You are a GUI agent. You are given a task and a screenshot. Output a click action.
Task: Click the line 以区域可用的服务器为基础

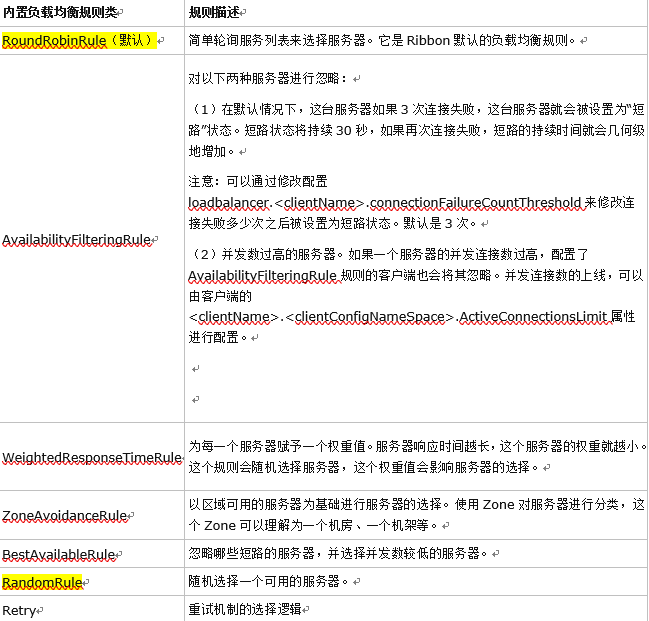(416, 505)
